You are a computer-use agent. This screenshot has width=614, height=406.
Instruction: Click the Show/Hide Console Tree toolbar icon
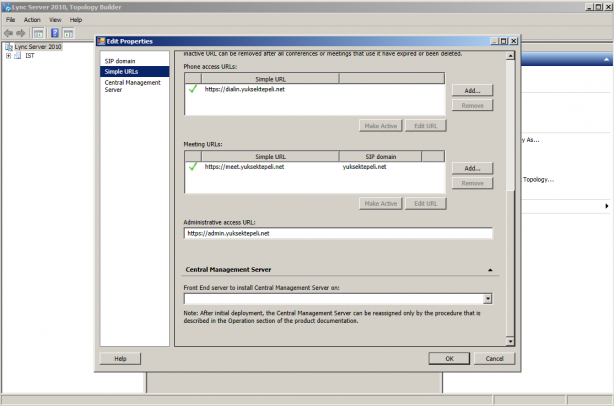tap(38, 33)
